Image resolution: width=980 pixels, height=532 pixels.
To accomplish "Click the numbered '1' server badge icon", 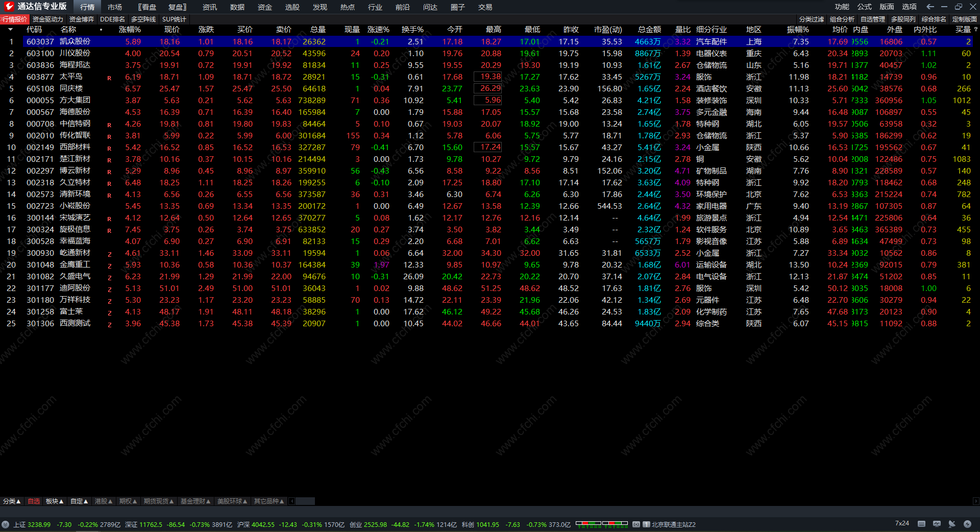I will [x=646, y=524].
